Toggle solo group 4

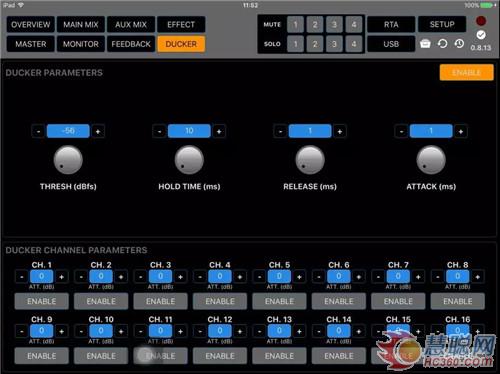tap(354, 44)
